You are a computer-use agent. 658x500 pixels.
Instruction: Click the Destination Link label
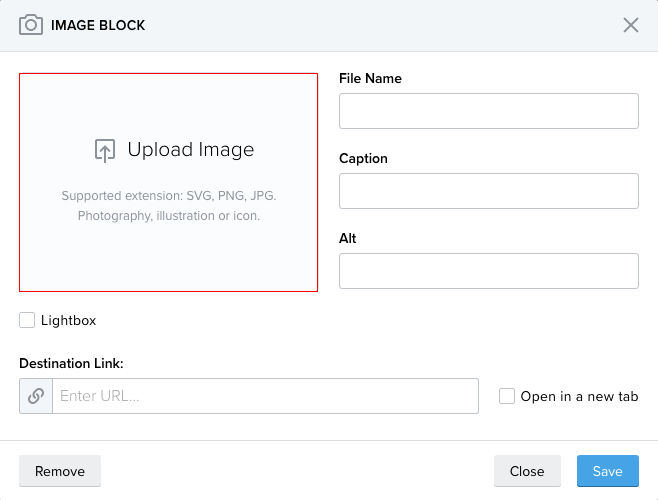pyautogui.click(x=71, y=363)
